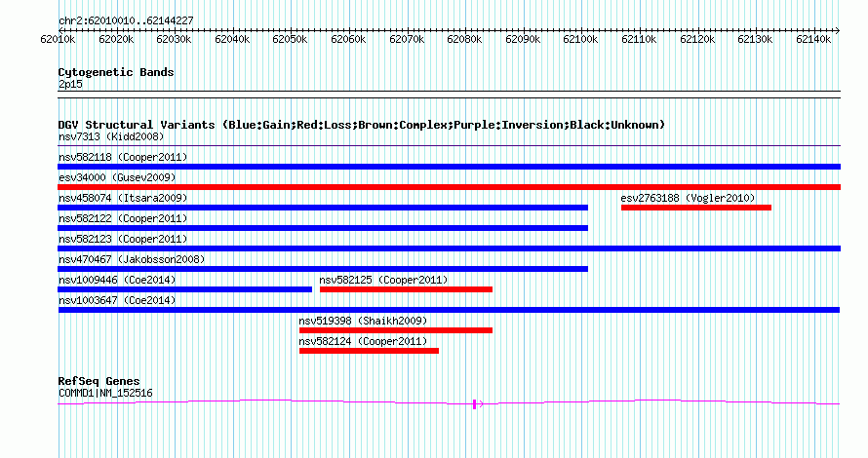Click the nsv1003647 (Coe2014) label
Viewport: 868px width, 458px height.
(117, 300)
